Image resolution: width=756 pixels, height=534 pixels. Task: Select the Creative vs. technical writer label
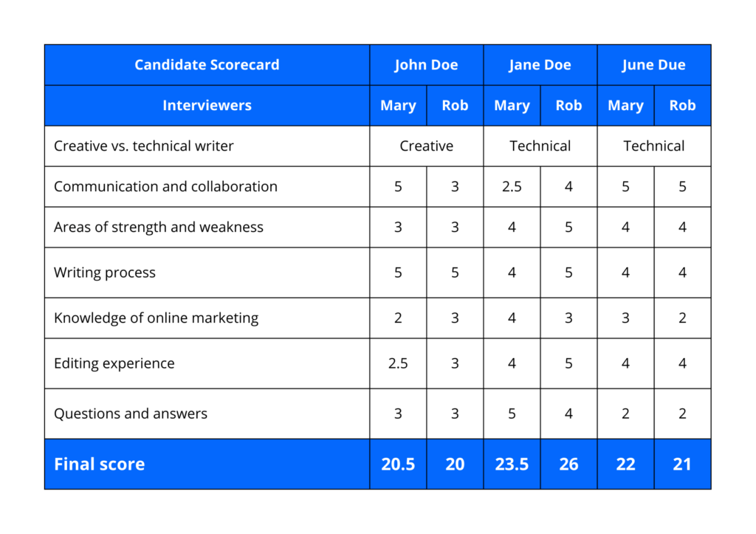point(144,146)
